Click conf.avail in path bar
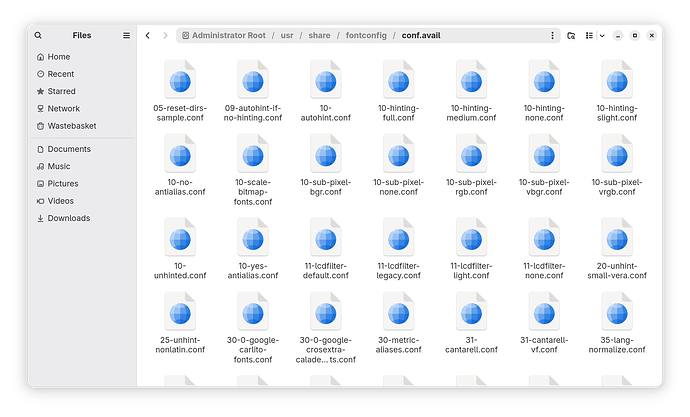The image size is (690, 417). (x=421, y=35)
